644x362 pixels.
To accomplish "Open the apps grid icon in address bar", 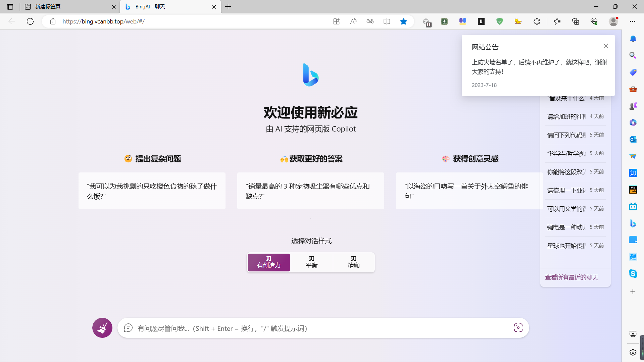I will point(336,21).
